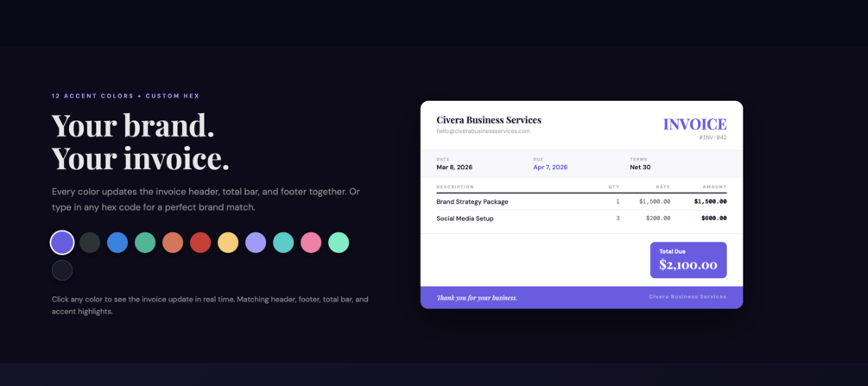
Task: Click the hello@civerabusinessservices.com email
Action: click(483, 131)
